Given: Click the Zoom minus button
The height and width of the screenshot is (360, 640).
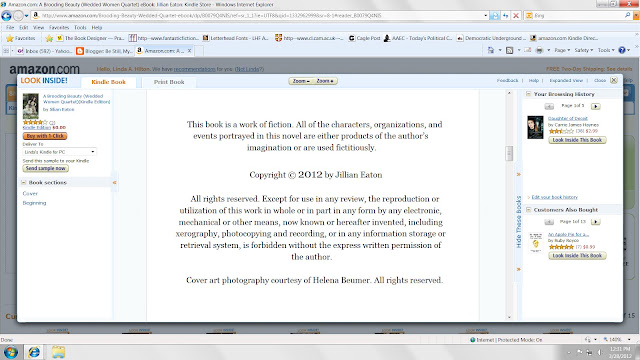Looking at the screenshot, I should pyautogui.click(x=301, y=81).
